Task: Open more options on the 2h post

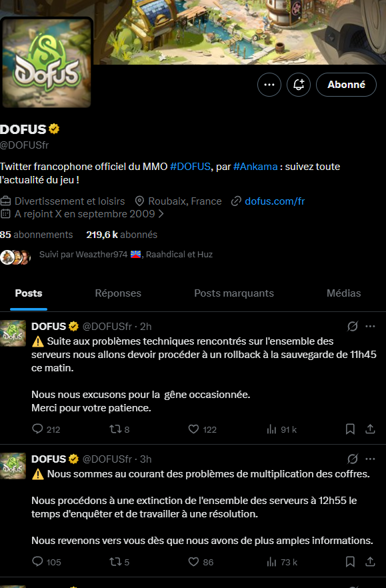Action: (x=370, y=326)
